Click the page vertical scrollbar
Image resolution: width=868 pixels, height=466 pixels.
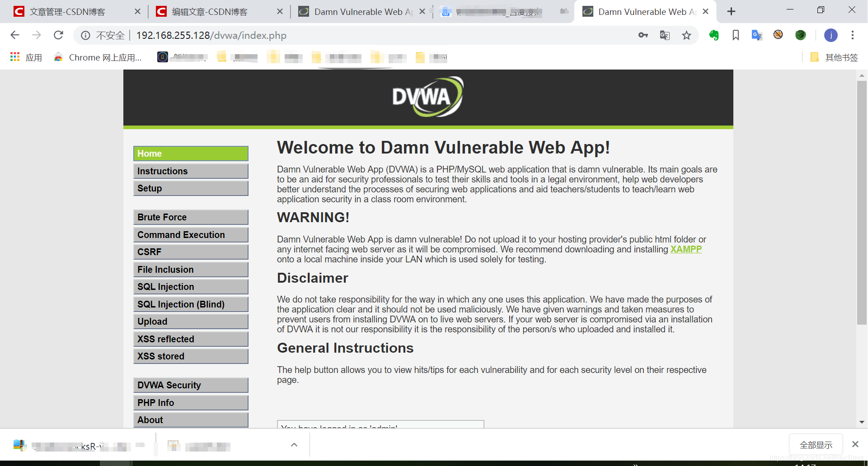click(862, 202)
